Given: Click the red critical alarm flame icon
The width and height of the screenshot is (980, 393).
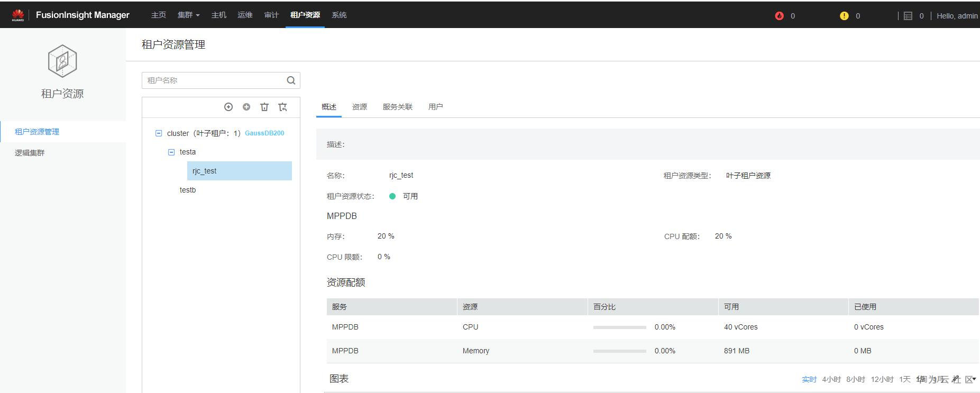Looking at the screenshot, I should click(x=779, y=16).
